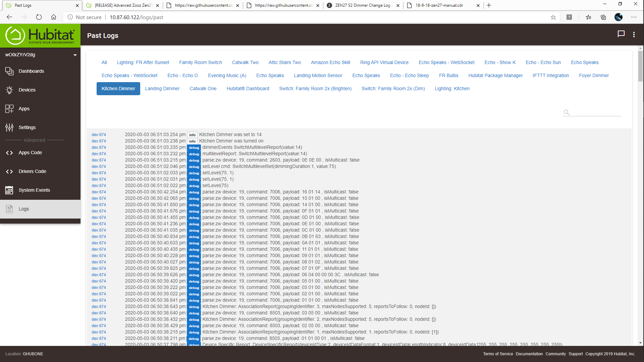The height and width of the screenshot is (362, 644).
Task: Filter logs by Family Room Switch
Action: tap(201, 62)
